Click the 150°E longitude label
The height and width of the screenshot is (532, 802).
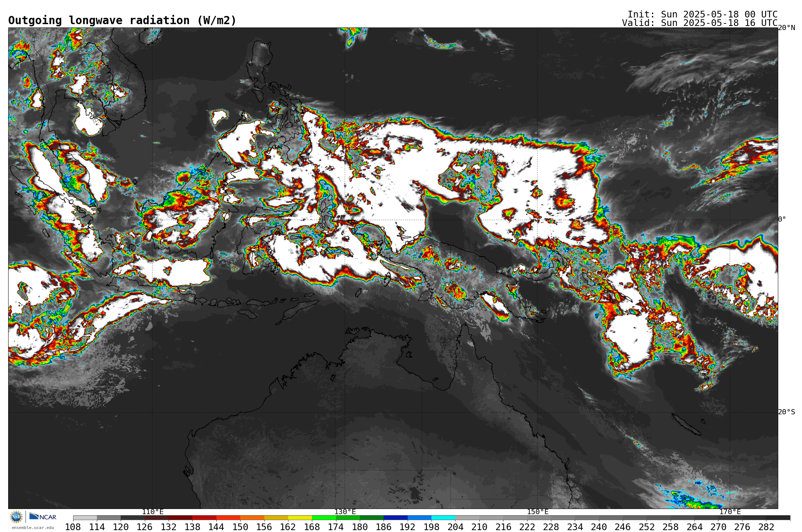click(538, 512)
